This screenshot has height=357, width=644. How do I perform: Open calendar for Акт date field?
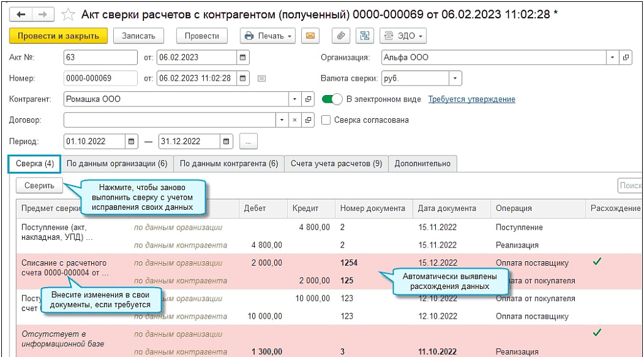pos(243,57)
